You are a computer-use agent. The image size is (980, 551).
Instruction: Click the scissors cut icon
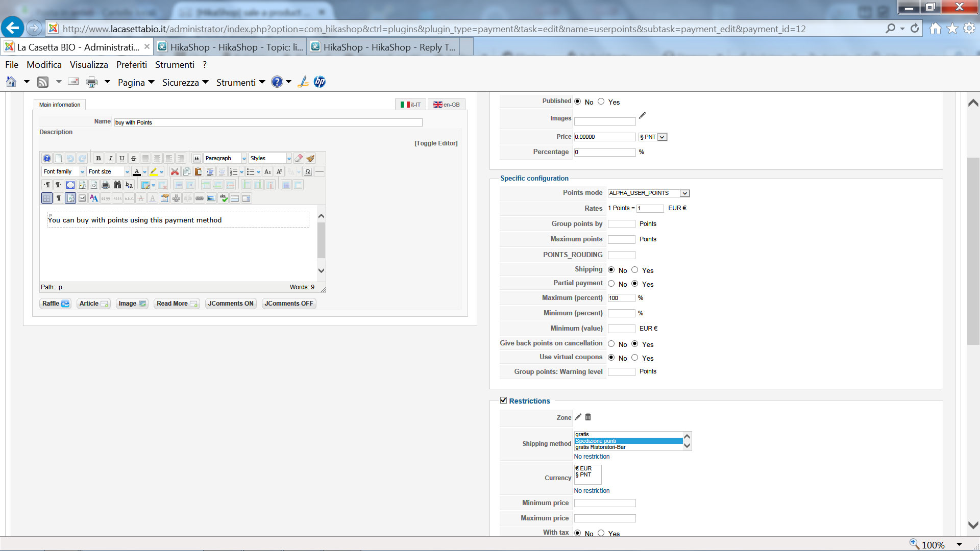tap(175, 171)
